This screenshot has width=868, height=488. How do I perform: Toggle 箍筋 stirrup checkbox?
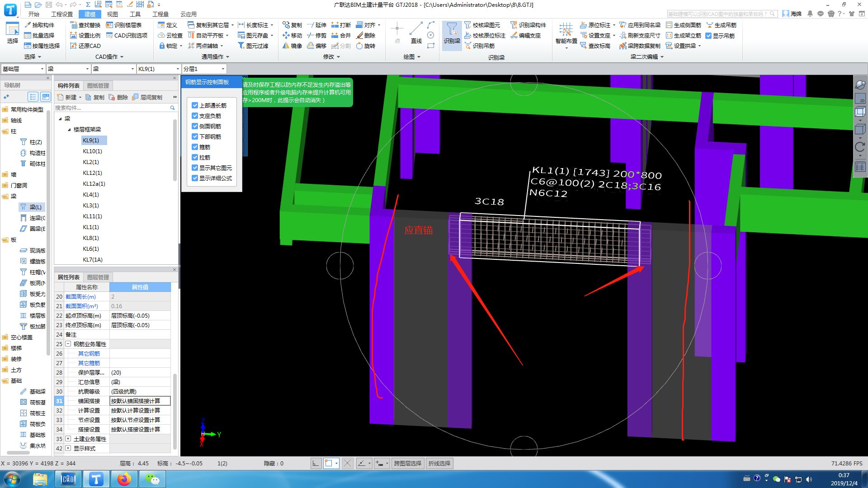(x=195, y=147)
